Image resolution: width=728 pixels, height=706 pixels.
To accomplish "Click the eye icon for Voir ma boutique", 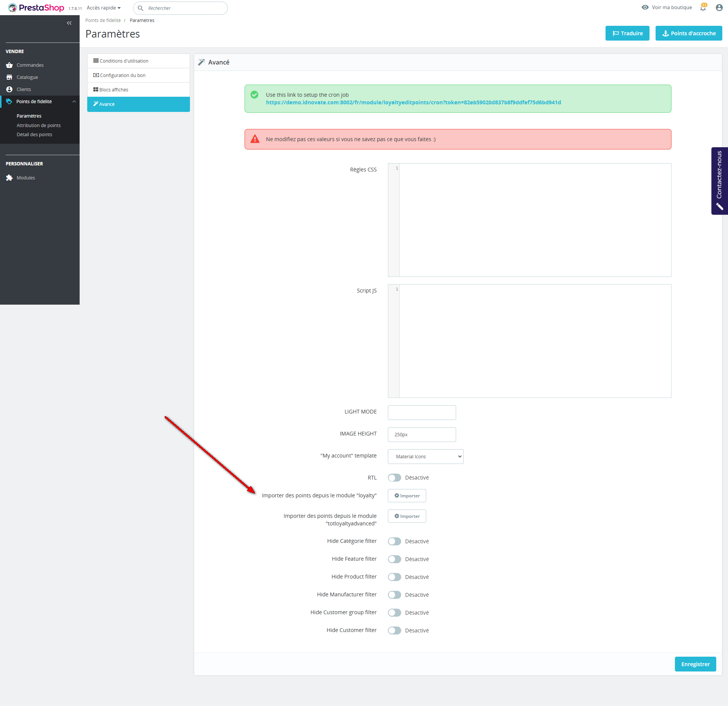I will 645,8.
